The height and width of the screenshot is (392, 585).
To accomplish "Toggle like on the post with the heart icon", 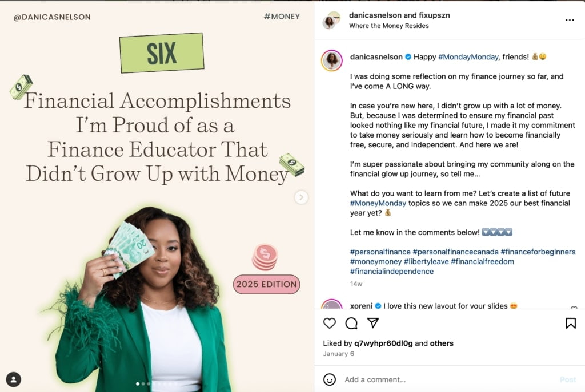I will click(x=330, y=323).
